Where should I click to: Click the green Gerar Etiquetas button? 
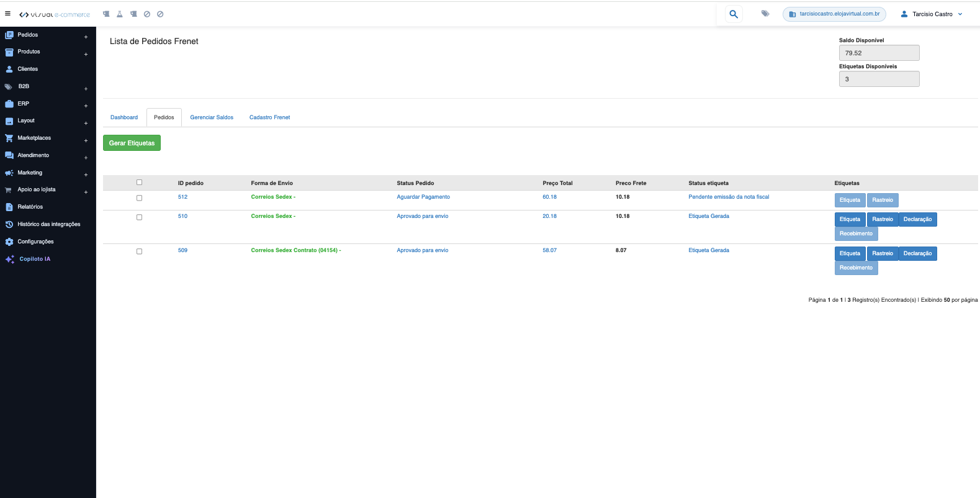pos(132,143)
